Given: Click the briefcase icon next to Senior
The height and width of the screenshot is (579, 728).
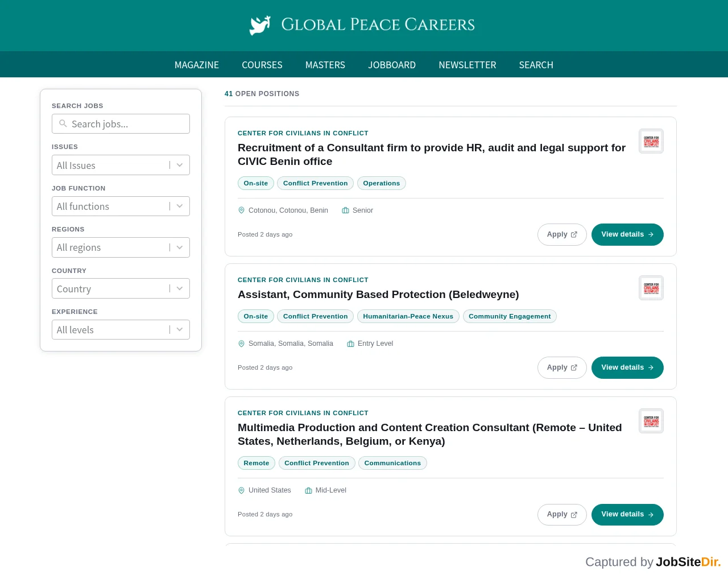Looking at the screenshot, I should tap(345, 210).
